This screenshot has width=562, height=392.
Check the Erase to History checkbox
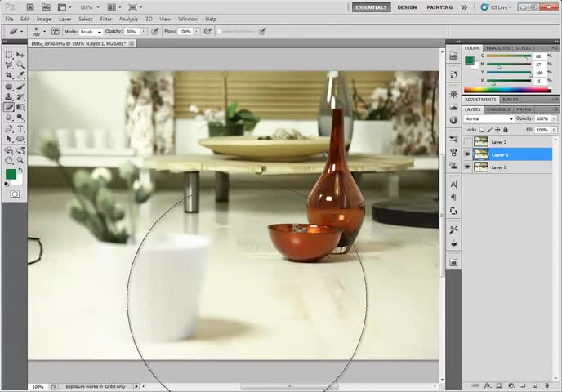[220, 32]
